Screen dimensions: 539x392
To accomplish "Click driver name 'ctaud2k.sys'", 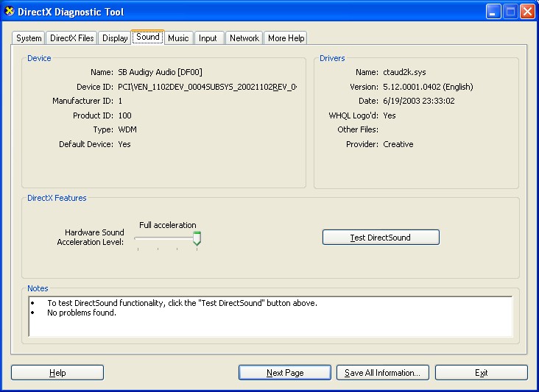I will 404,72.
